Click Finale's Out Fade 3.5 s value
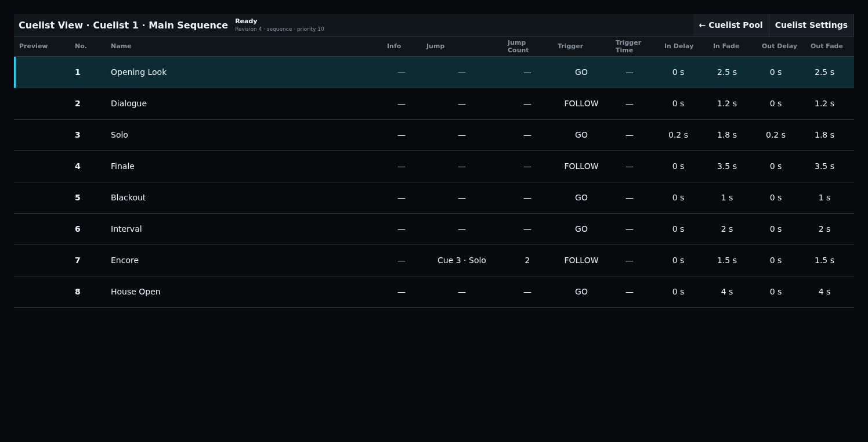The height and width of the screenshot is (442, 868). pos(824,166)
